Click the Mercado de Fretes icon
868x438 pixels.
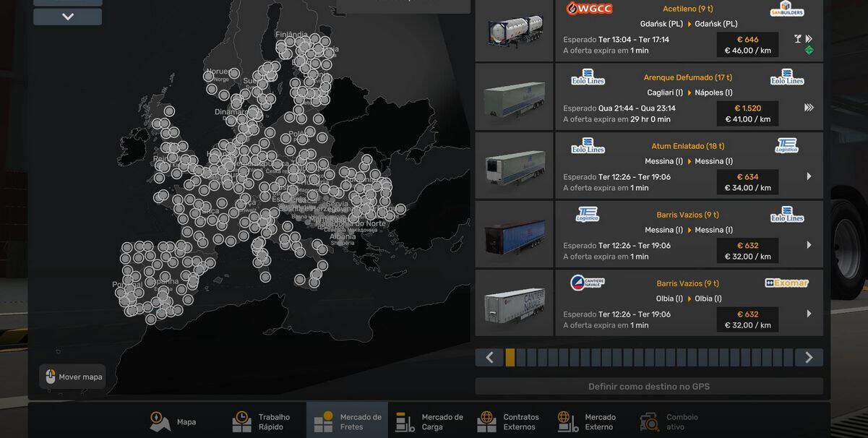[x=324, y=421]
